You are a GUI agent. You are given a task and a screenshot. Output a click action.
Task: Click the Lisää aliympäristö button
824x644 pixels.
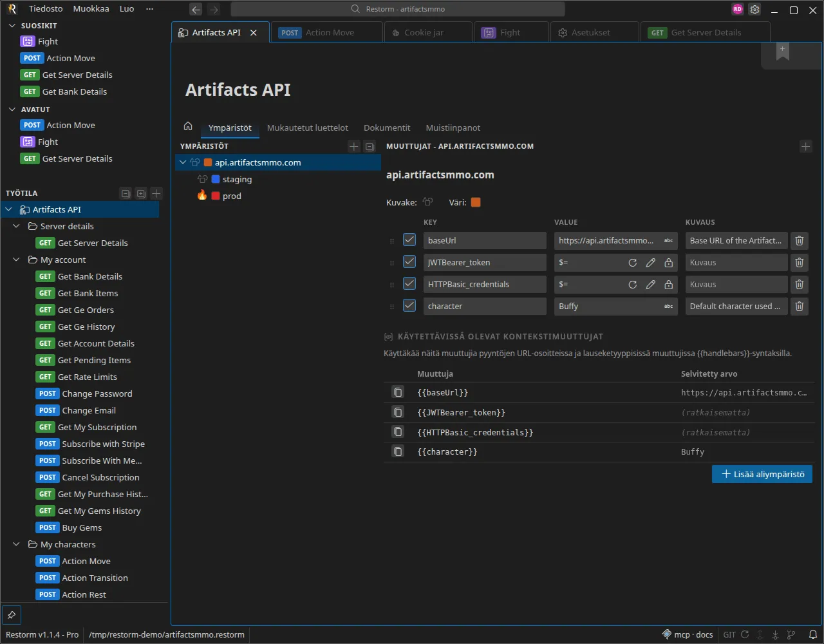point(762,474)
